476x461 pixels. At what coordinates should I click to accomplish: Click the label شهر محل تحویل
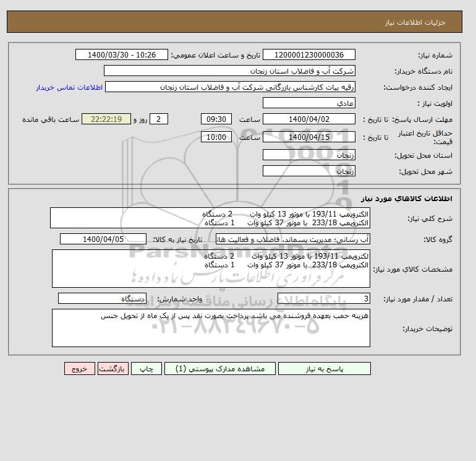click(425, 171)
